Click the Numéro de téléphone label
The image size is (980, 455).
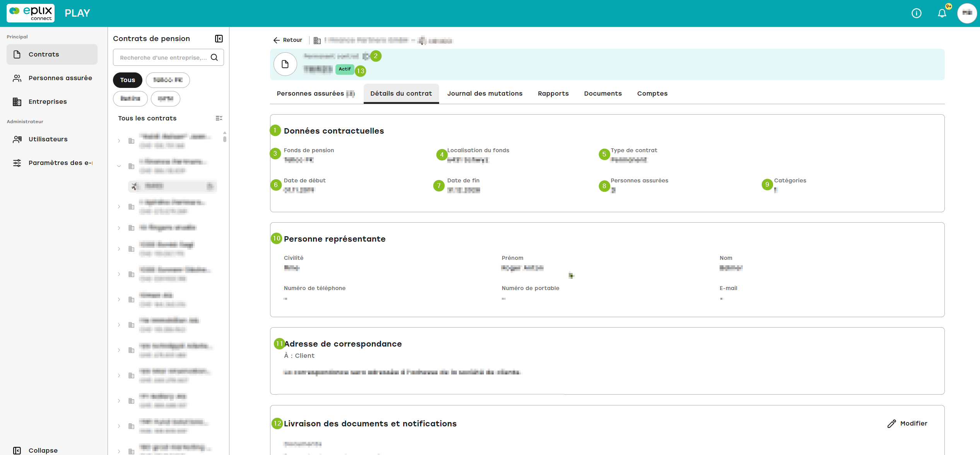315,288
